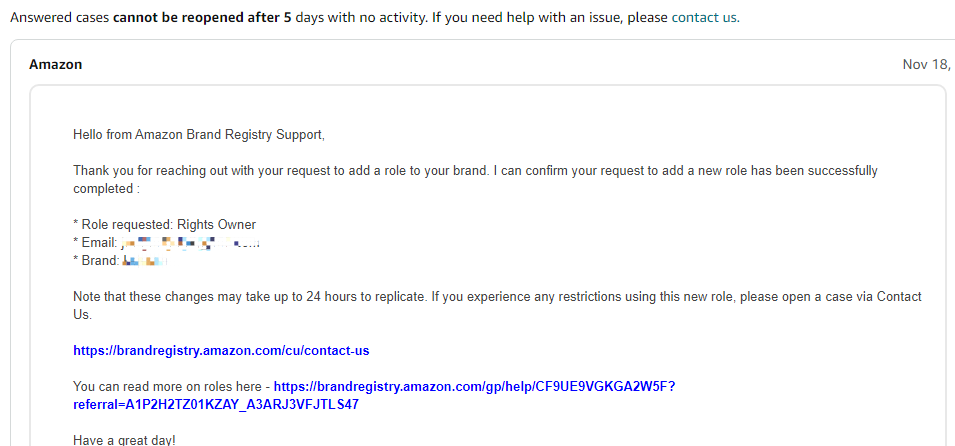955x446 pixels.
Task: Click the blurred brand name value
Action: pos(144,261)
